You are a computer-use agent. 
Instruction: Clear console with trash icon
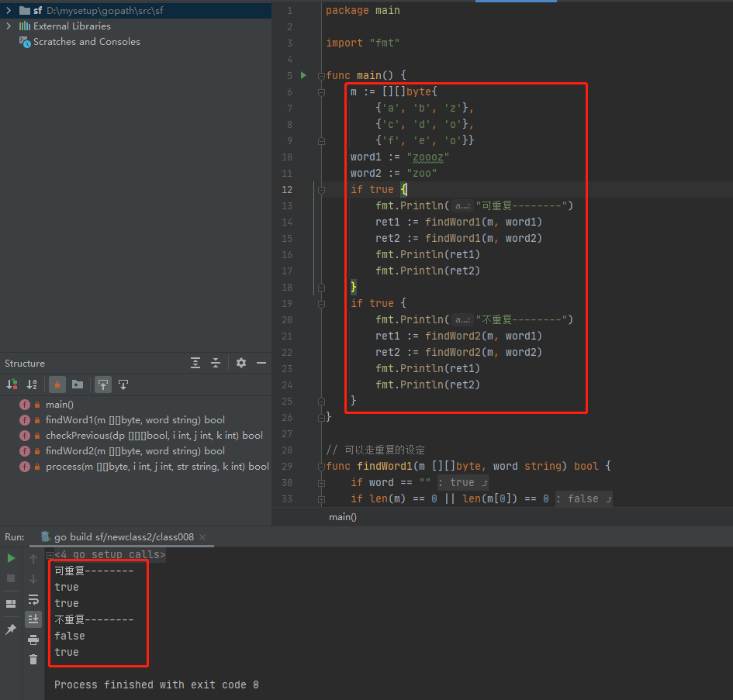33,660
